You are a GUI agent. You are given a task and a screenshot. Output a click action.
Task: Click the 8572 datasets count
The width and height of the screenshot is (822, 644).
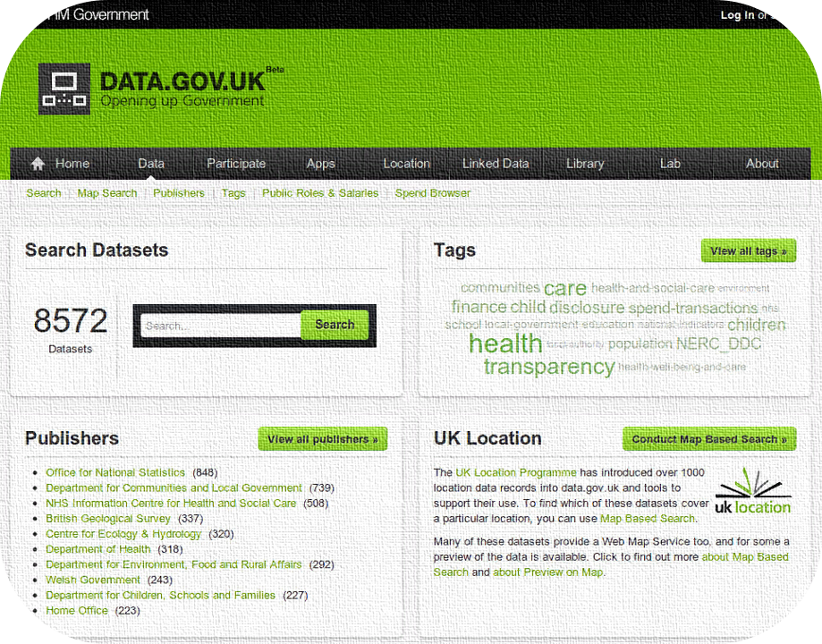[x=71, y=320]
